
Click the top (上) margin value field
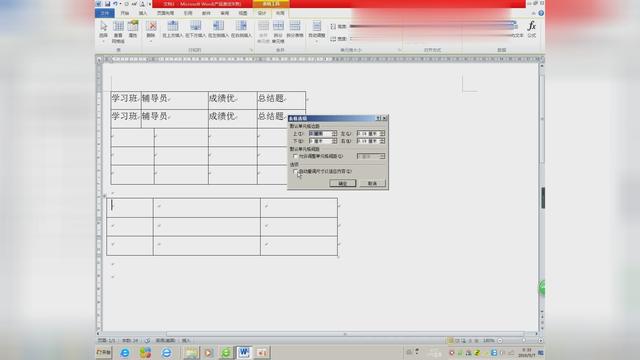click(320, 133)
